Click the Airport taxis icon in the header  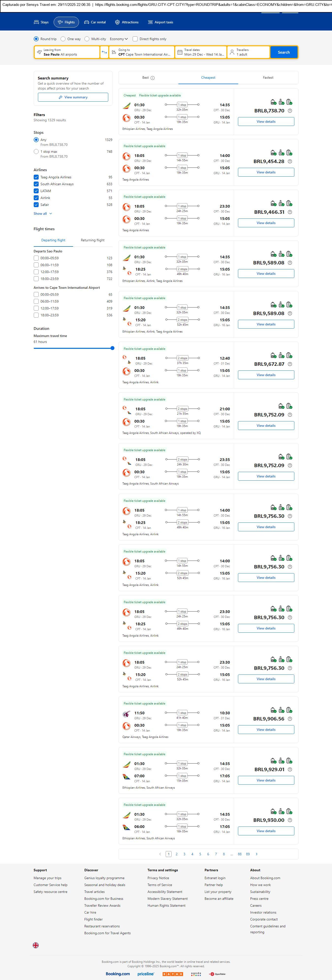pyautogui.click(x=150, y=22)
